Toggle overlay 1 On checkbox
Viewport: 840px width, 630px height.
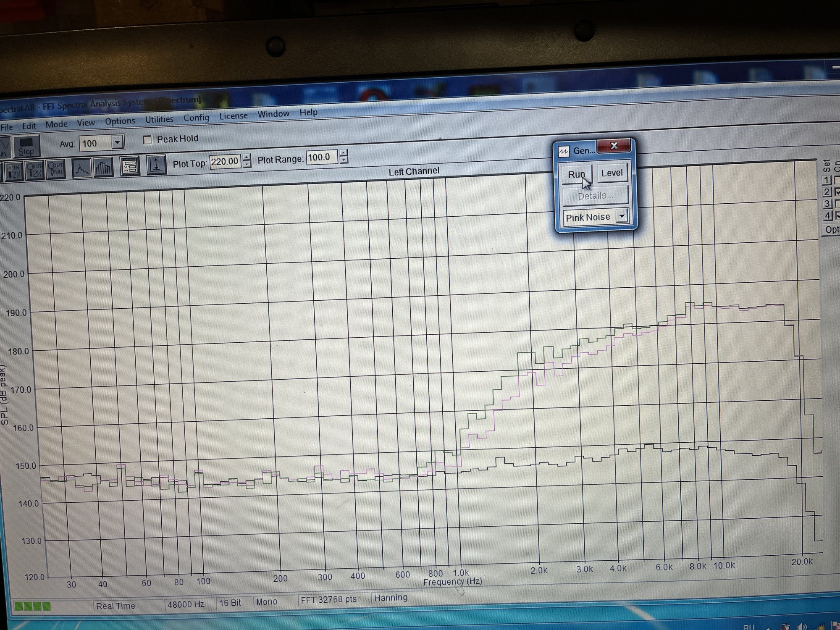point(837,180)
